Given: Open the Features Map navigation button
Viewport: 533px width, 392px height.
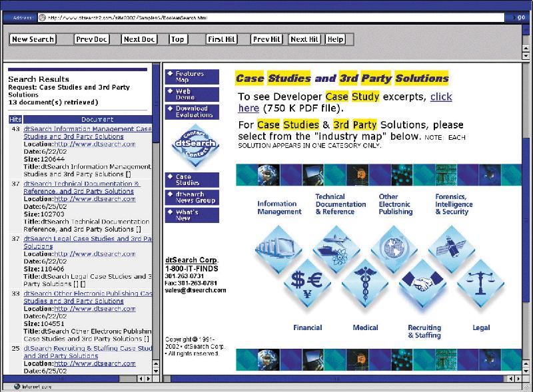Looking at the screenshot, I should point(192,77).
